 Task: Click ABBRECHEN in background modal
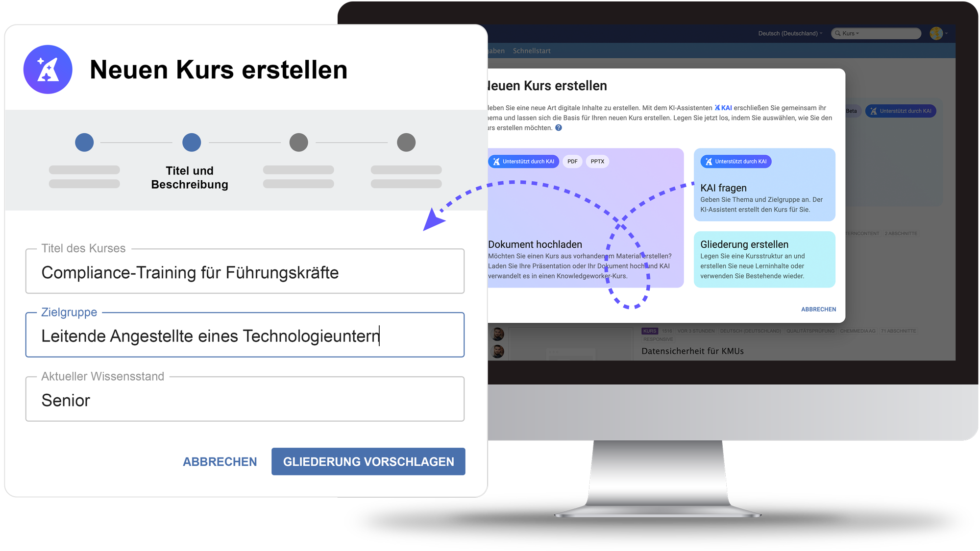tap(818, 309)
